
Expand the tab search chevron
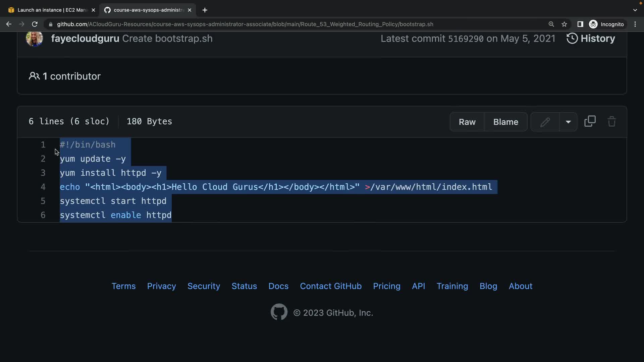point(635,10)
